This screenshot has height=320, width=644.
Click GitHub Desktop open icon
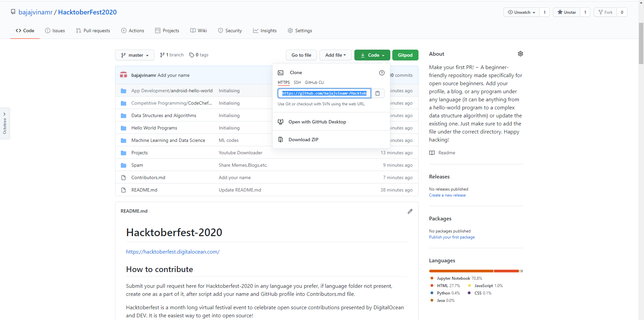coord(281,122)
